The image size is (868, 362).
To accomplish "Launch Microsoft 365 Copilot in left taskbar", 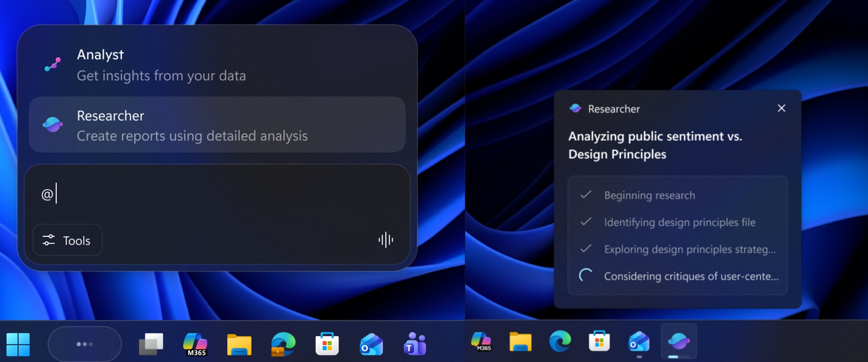I will click(195, 344).
